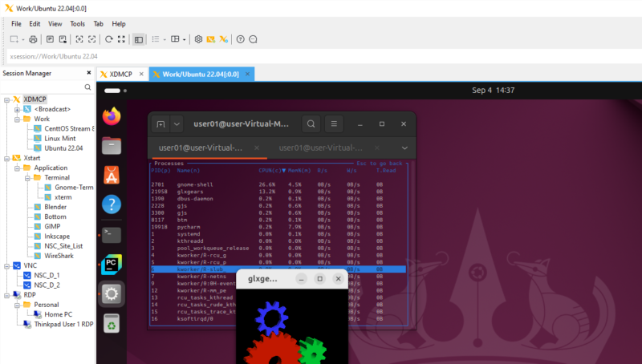Open Firefox from the Ubuntu dock

pyautogui.click(x=112, y=116)
